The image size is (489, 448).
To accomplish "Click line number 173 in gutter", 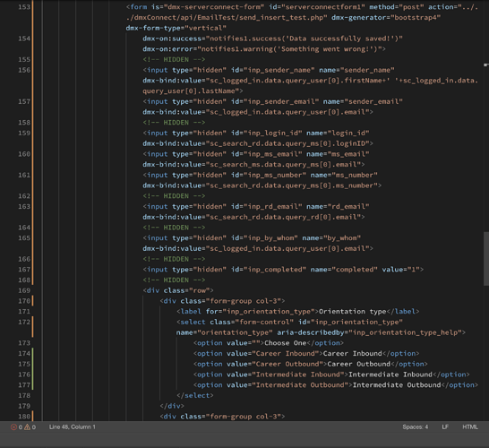I will click(x=24, y=343).
